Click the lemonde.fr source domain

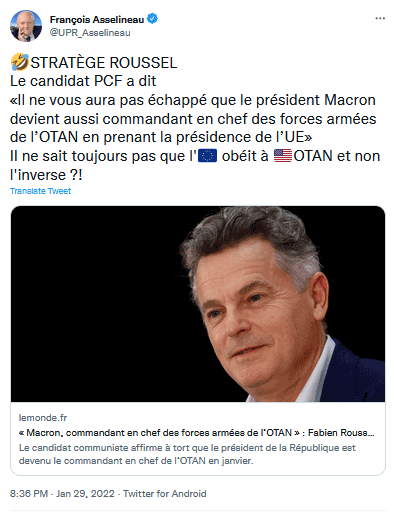[43, 418]
